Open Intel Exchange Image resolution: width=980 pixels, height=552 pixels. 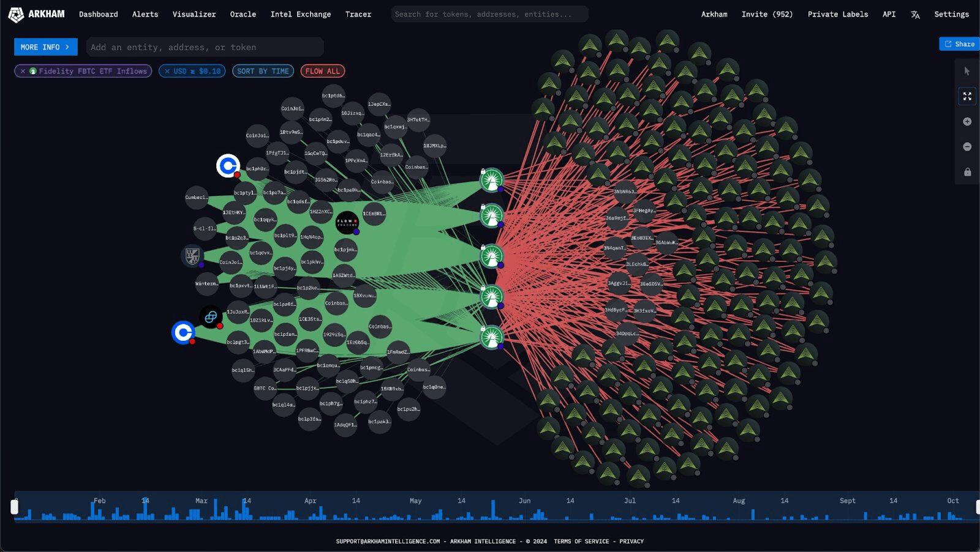[x=301, y=15]
